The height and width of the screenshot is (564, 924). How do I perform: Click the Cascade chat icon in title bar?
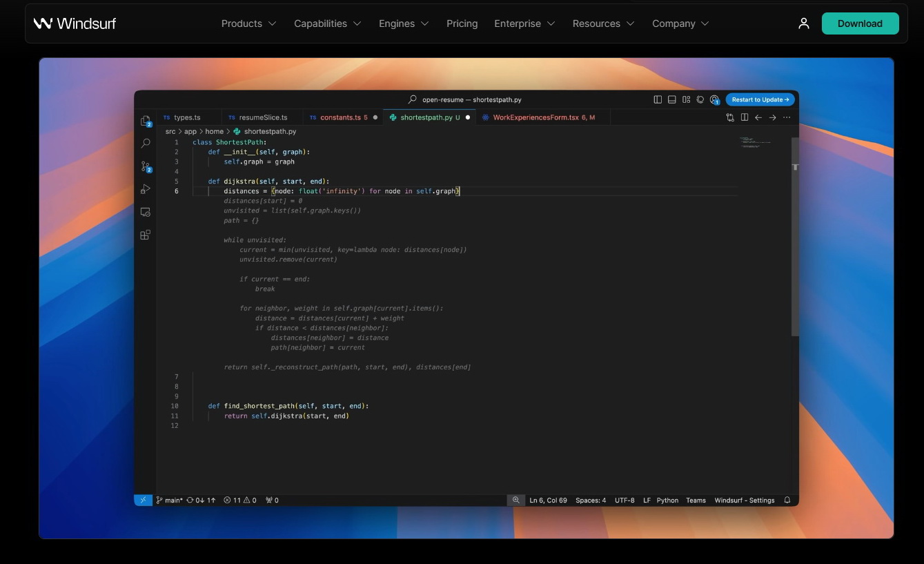700,99
